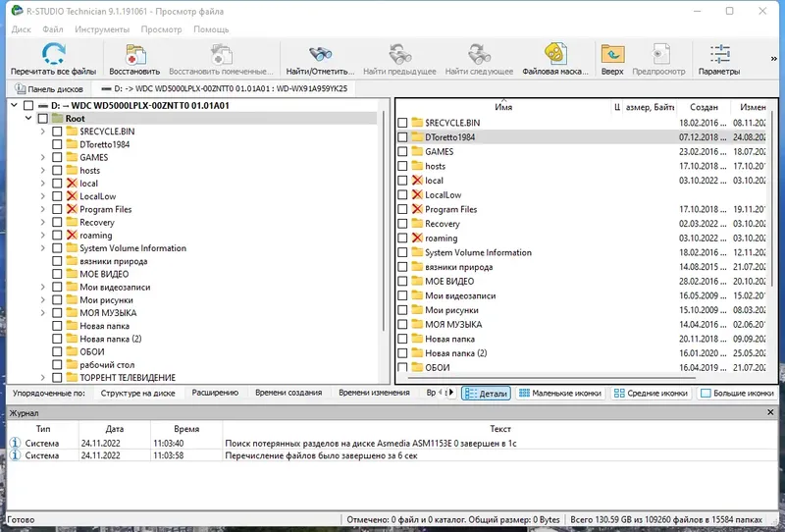Check $RECYCLE.BIN checkbox in the file list
The height and width of the screenshot is (532, 785).
(402, 123)
